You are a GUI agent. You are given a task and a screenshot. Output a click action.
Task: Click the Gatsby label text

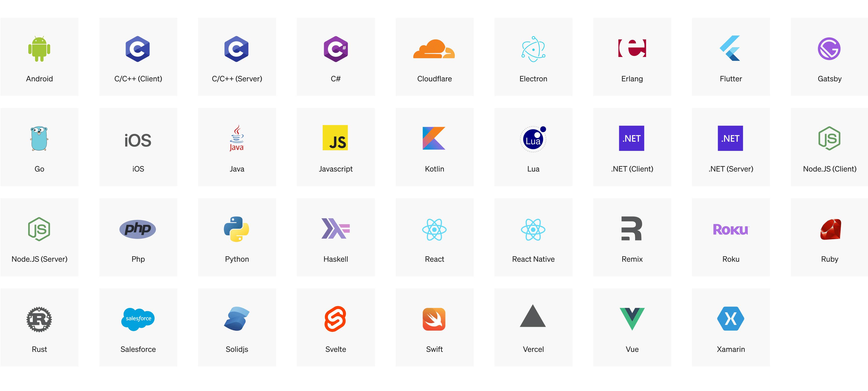[x=829, y=79]
